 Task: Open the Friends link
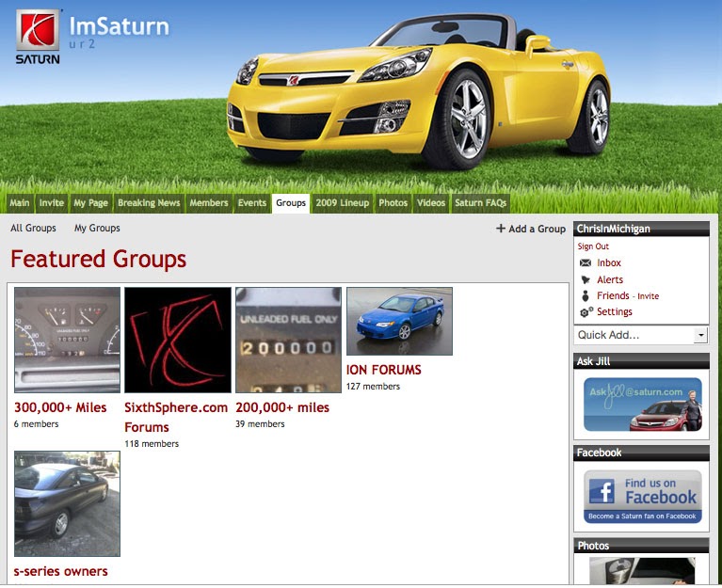613,295
